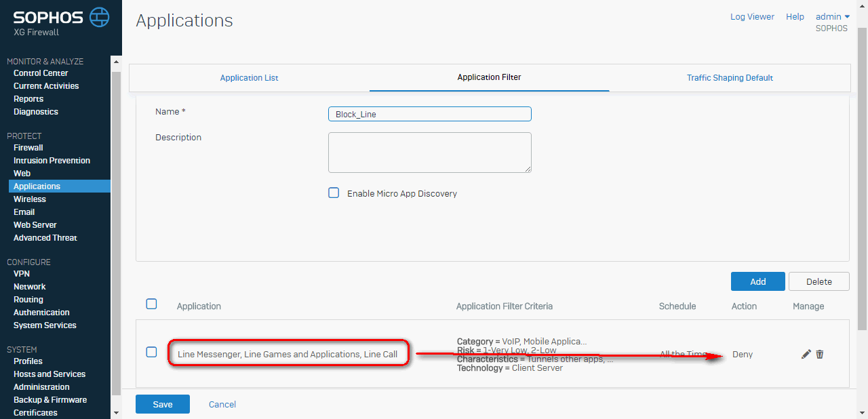
Task: Delete the Line Messenger rule with the trash icon
Action: pos(820,354)
